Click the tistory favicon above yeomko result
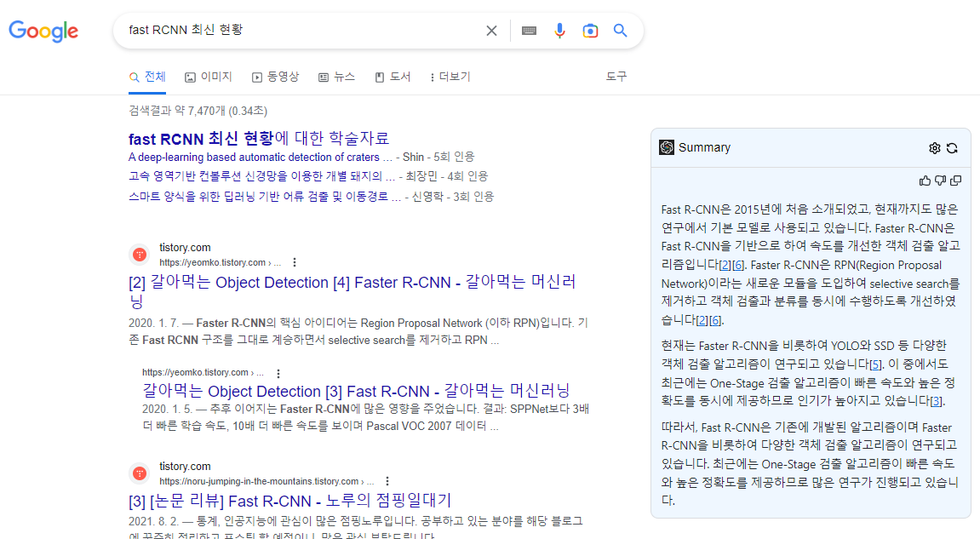 pos(140,255)
